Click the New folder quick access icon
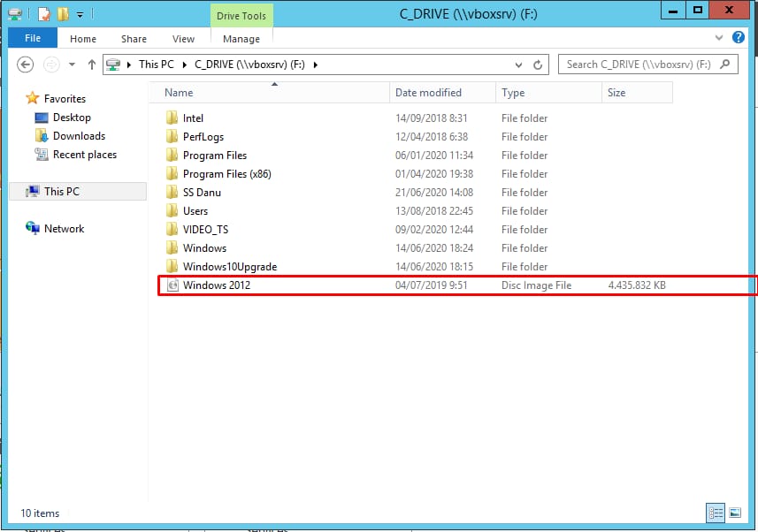Screen dimensions: 758x532 point(63,14)
